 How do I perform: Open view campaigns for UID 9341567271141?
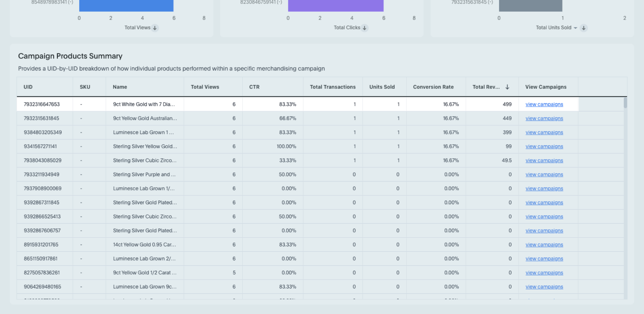(x=544, y=146)
